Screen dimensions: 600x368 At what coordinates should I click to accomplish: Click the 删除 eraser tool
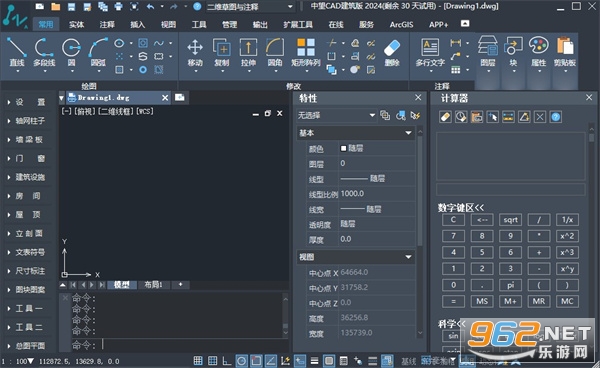(392, 53)
